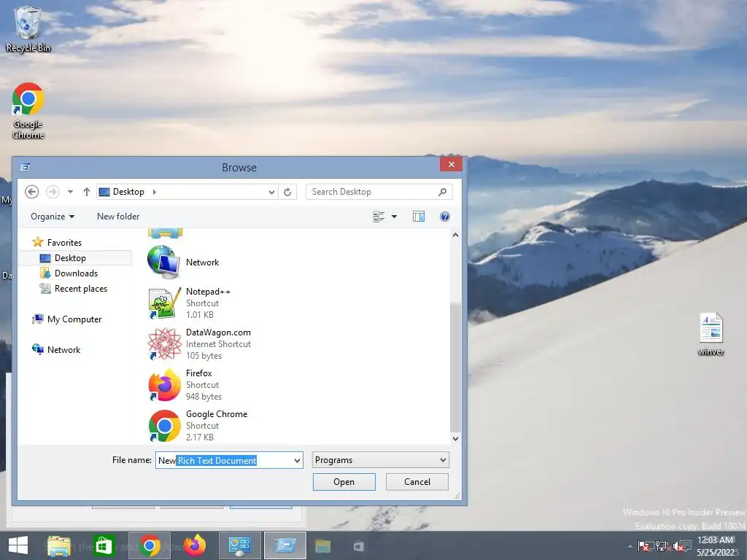
Task: Click the search magnifier icon
Action: click(x=443, y=192)
